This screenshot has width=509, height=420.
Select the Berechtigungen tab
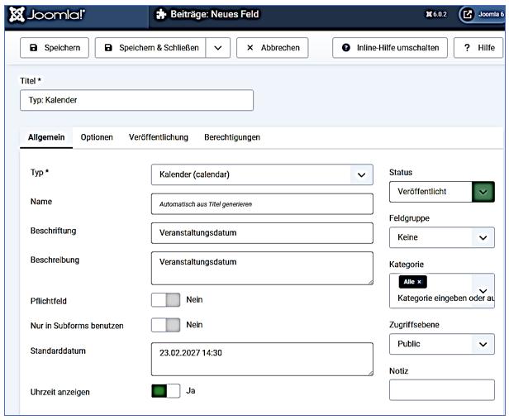click(x=232, y=136)
